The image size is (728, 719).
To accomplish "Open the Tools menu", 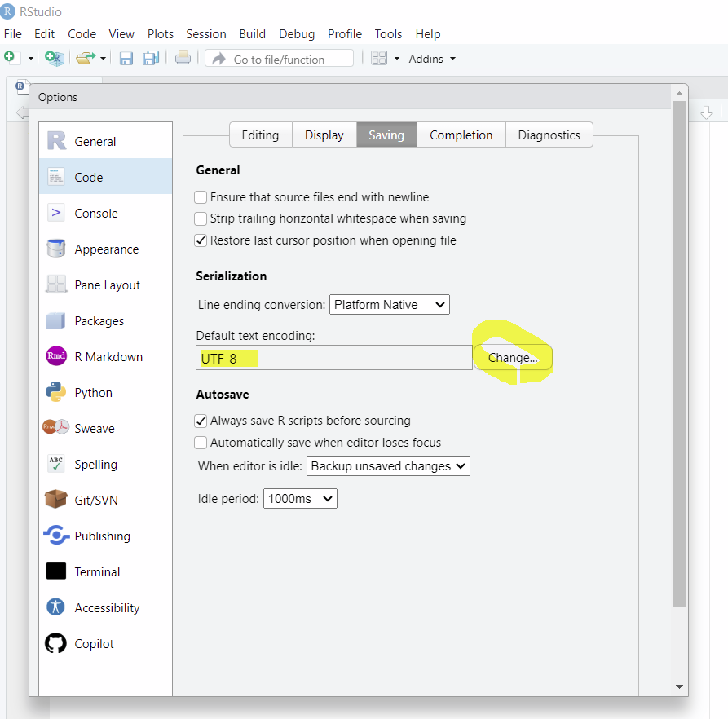I will [x=388, y=34].
